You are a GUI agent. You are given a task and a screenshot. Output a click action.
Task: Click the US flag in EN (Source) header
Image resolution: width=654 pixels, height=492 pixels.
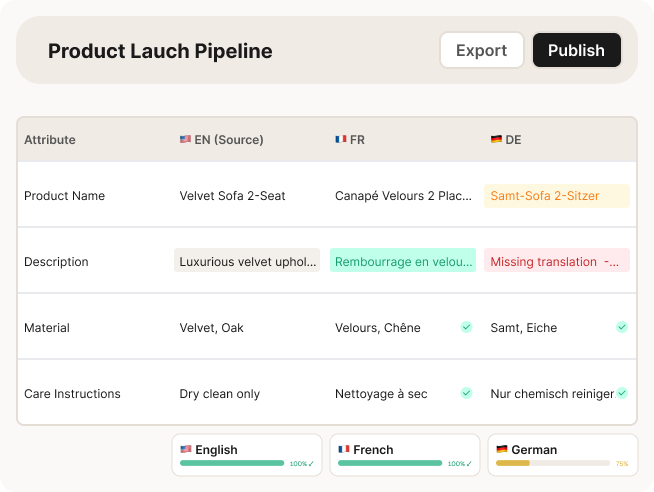185,140
